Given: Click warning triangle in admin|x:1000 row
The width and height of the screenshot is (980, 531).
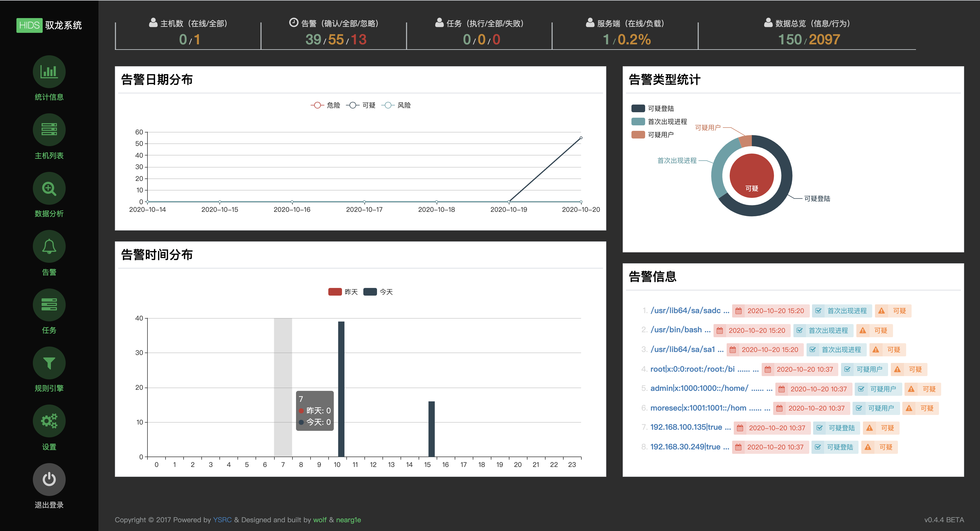Looking at the screenshot, I should click(911, 389).
